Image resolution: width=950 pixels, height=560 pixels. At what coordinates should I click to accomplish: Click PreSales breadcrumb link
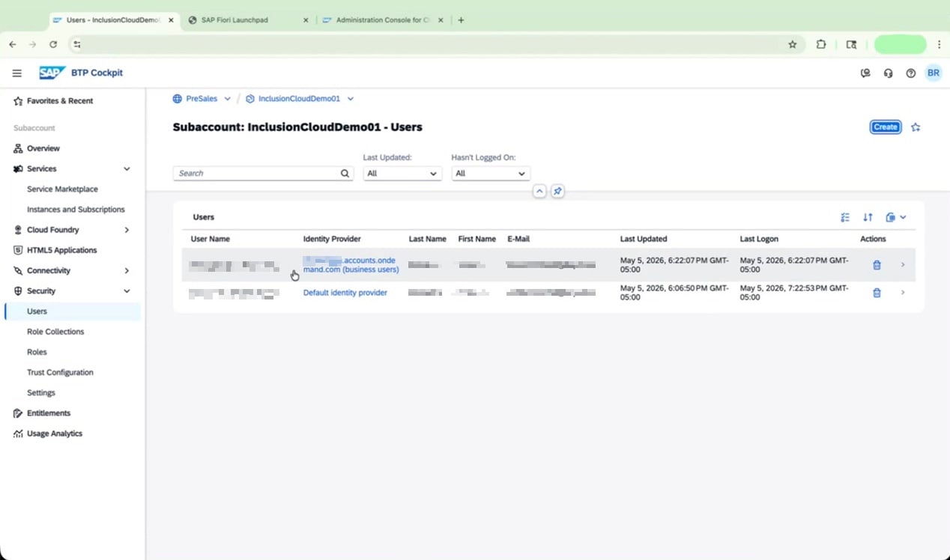point(202,99)
